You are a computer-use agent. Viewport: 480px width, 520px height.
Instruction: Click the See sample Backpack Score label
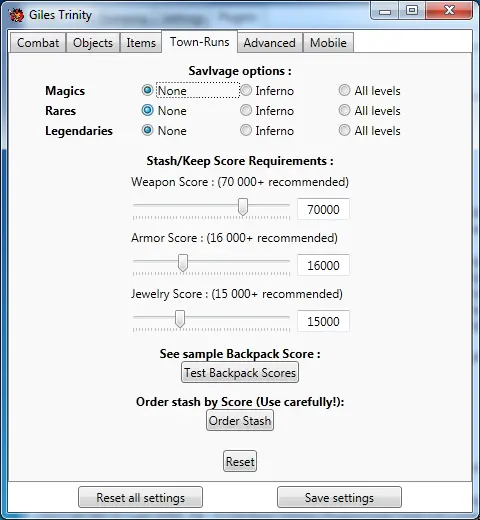tap(240, 354)
